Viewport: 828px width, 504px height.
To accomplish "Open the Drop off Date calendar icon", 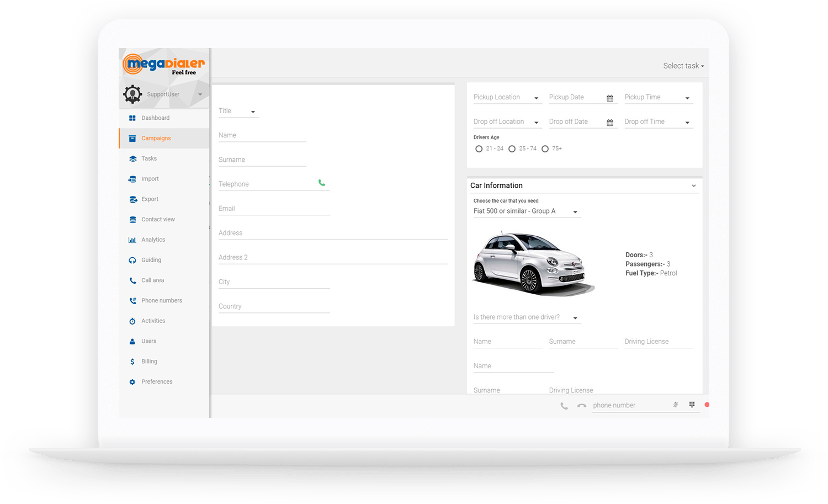I will click(x=610, y=123).
